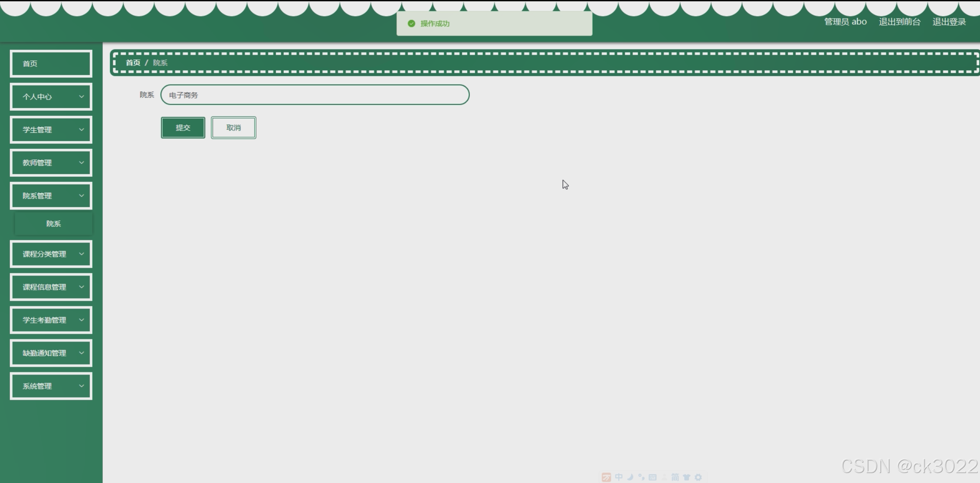The image size is (980, 483).
Task: Click the 取消 cancel button
Action: [x=233, y=128]
